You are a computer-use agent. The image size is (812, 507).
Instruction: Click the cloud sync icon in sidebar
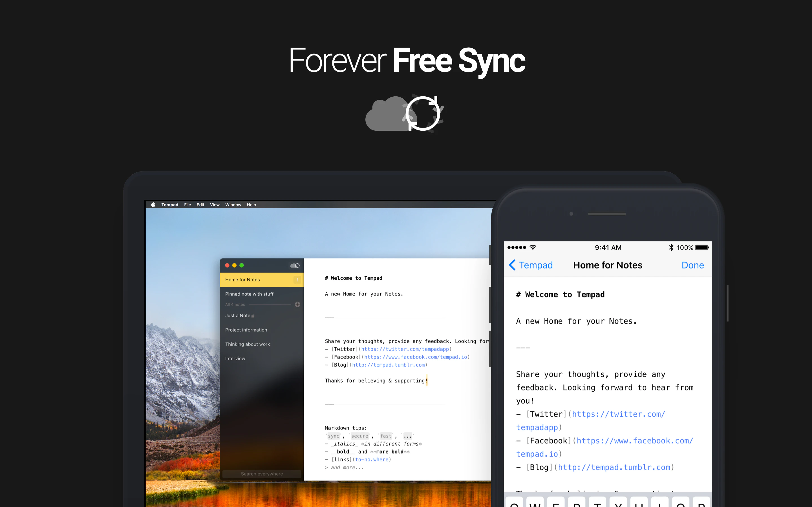coord(295,265)
